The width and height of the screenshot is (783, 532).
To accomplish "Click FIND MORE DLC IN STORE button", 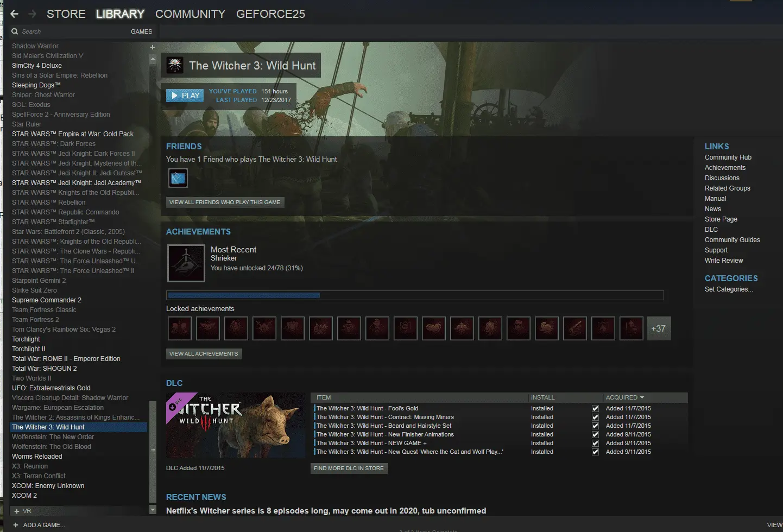I will click(x=349, y=468).
